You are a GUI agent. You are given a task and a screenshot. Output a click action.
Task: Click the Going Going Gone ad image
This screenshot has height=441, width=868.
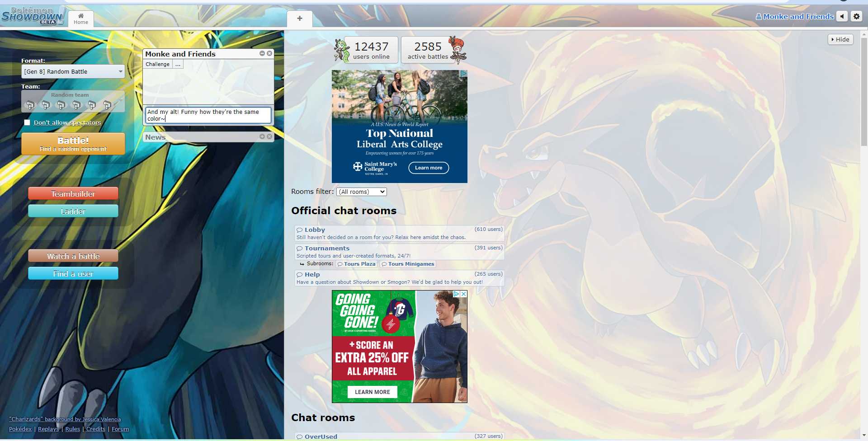click(x=399, y=346)
